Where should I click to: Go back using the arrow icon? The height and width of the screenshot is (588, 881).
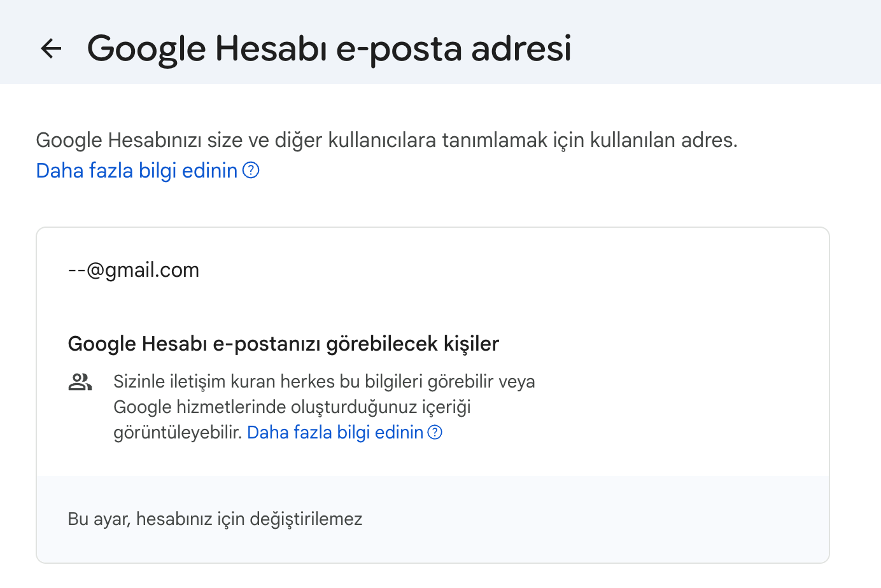click(x=51, y=48)
